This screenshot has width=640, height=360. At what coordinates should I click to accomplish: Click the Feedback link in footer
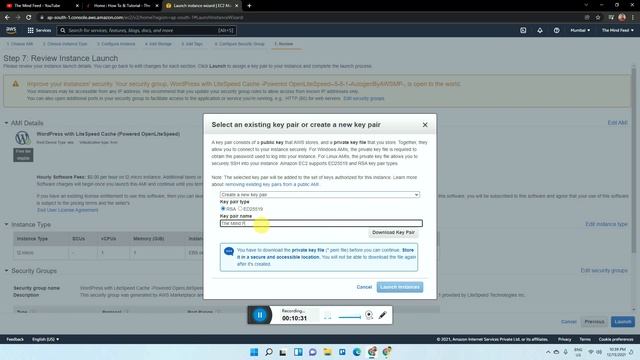(15, 339)
